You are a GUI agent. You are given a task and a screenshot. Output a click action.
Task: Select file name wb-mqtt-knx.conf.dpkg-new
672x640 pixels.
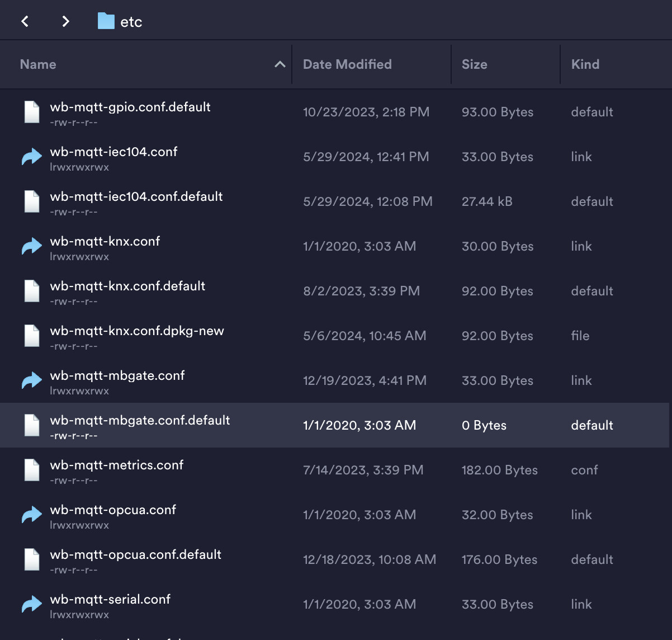(x=137, y=331)
